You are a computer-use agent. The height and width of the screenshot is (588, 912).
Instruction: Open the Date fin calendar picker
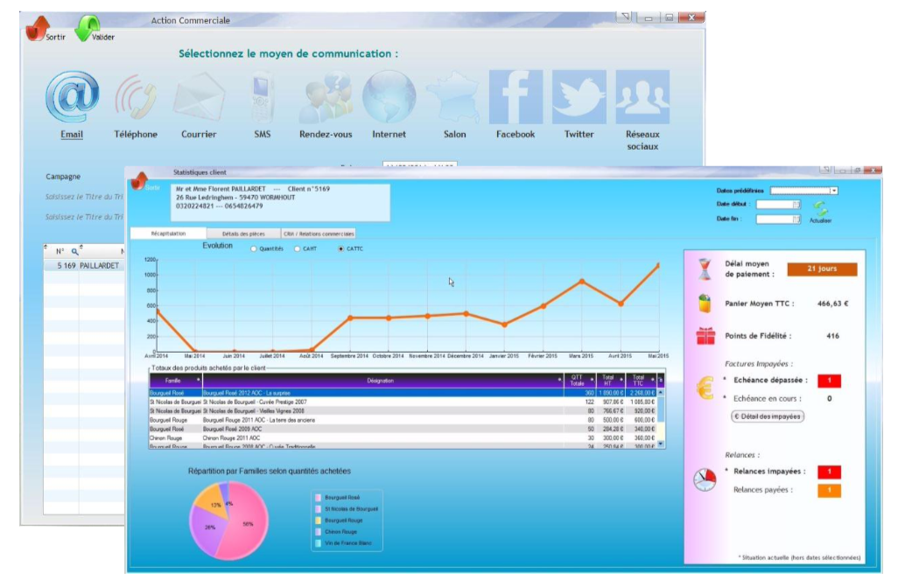(x=796, y=220)
